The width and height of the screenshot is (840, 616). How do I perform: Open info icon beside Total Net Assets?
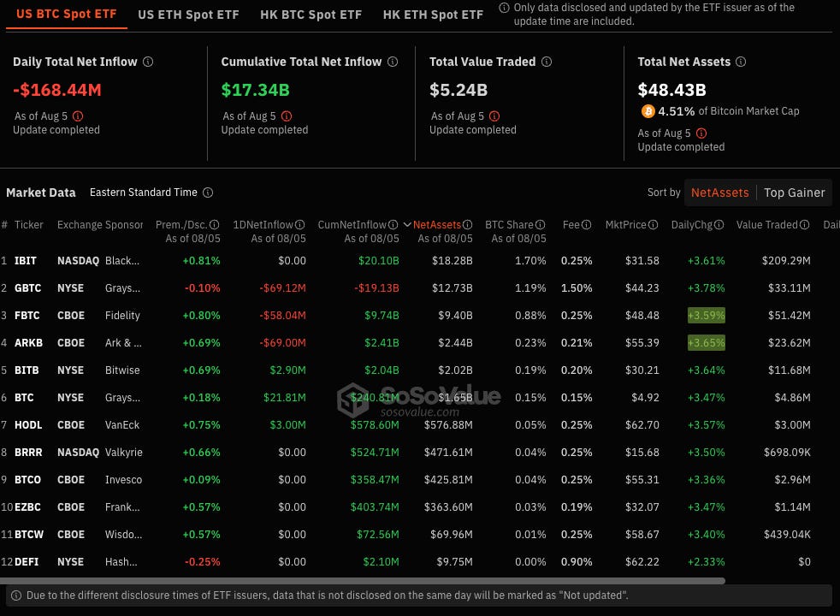point(741,62)
